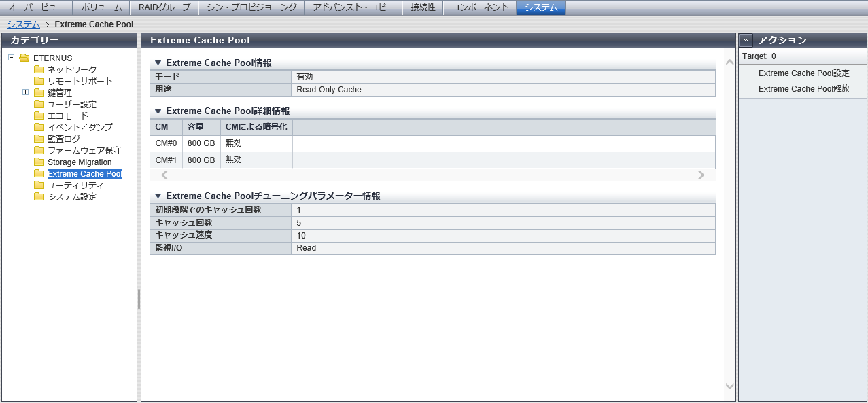
Task: Click the 監査ログ folder icon
Action: pyautogui.click(x=39, y=139)
